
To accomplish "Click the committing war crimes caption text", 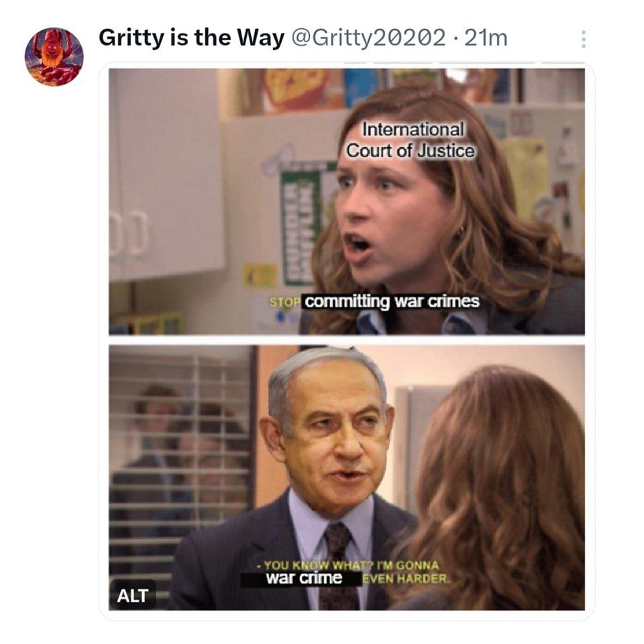I will [392, 301].
